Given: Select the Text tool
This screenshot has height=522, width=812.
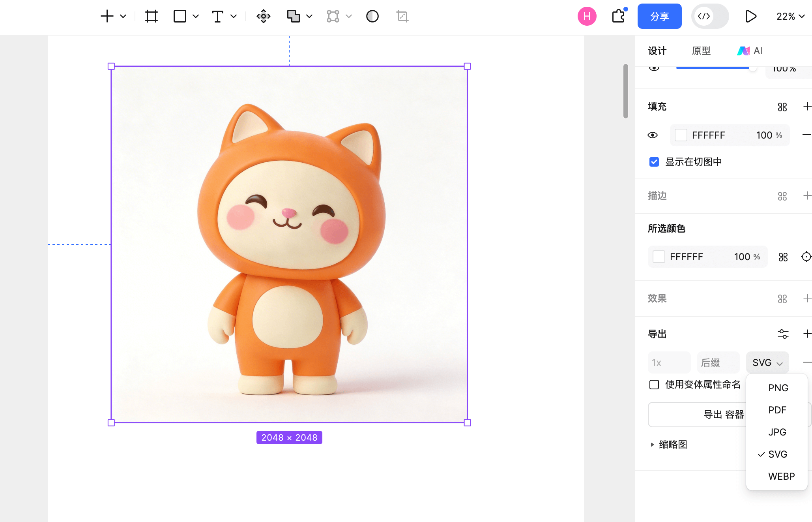Looking at the screenshot, I should 217,16.
